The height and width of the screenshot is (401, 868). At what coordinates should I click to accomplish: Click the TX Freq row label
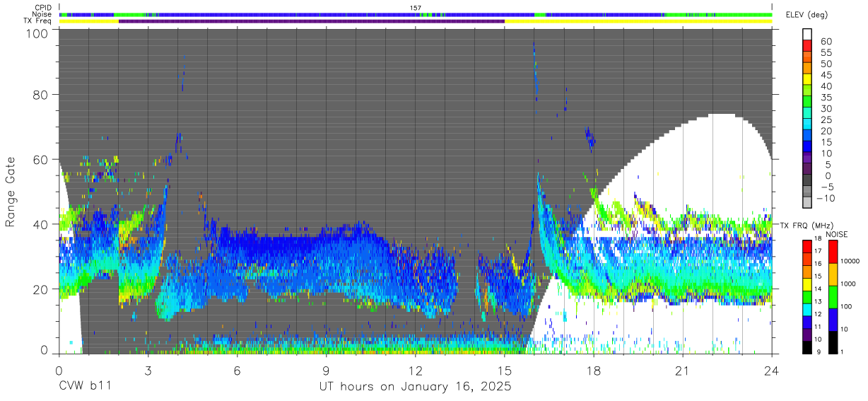[37, 21]
